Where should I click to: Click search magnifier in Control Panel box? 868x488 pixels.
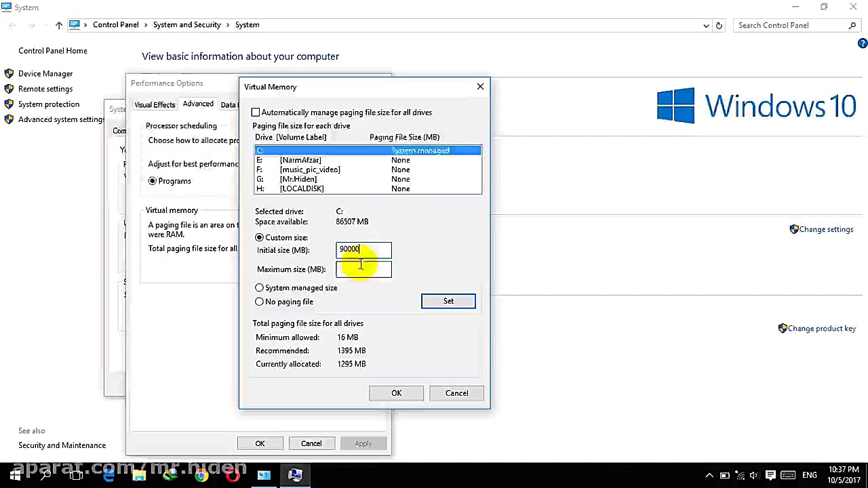852,25
